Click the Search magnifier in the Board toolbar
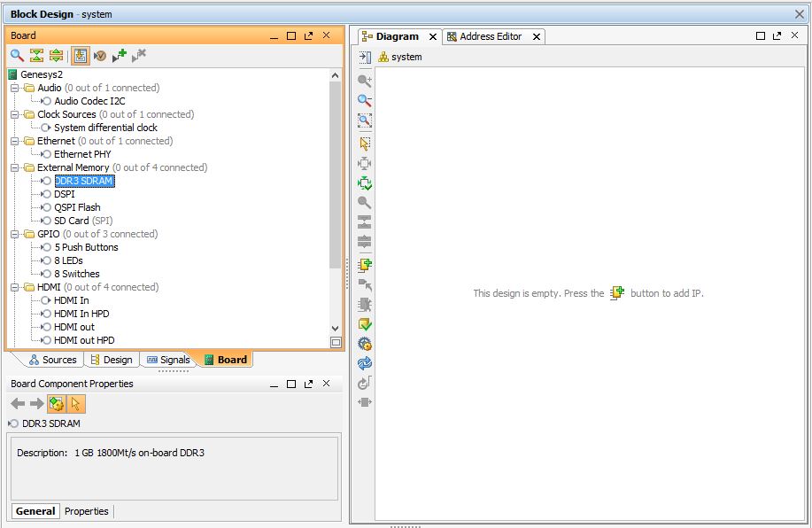This screenshot has height=528, width=812. pyautogui.click(x=17, y=55)
